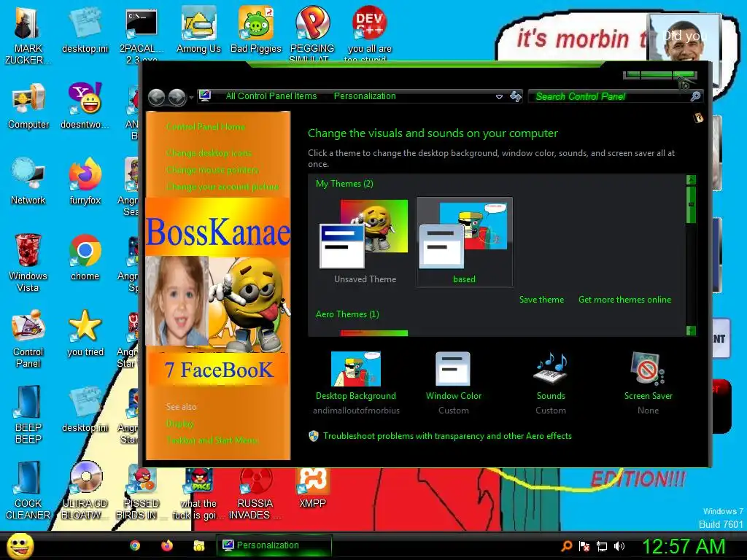The image size is (747, 560).
Task: Click the Action Center flag tray icon
Action: 584,546
